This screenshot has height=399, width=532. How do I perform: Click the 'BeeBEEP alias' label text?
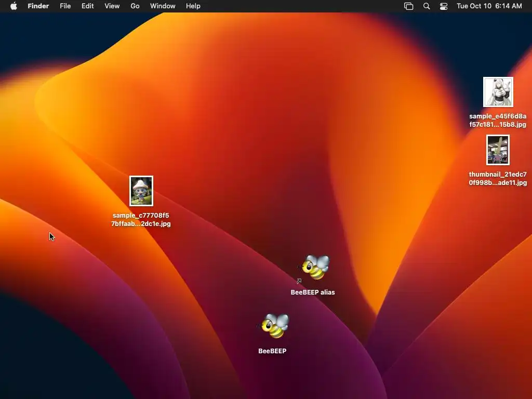coord(313,292)
